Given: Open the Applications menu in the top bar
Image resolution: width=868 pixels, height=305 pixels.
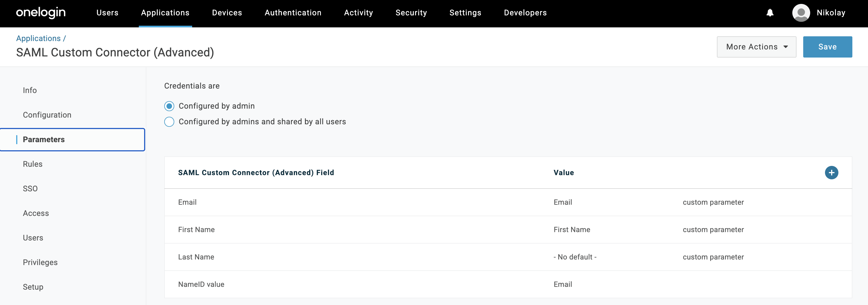Looking at the screenshot, I should pos(165,13).
